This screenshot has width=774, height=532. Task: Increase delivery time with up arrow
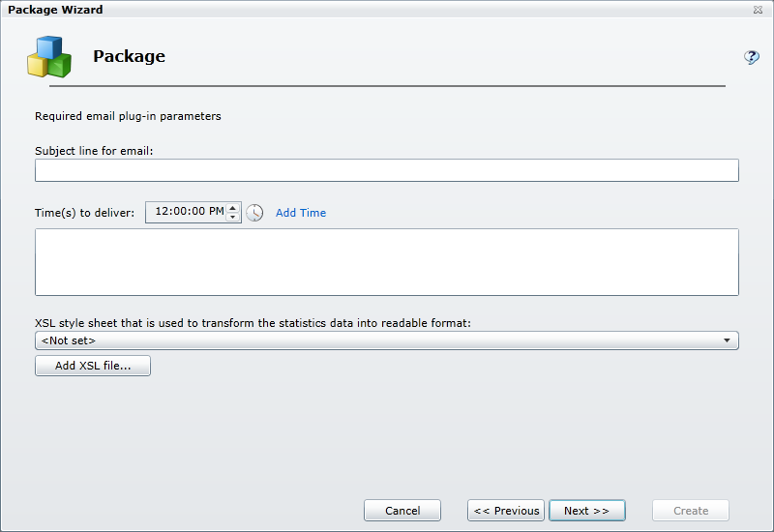232,207
